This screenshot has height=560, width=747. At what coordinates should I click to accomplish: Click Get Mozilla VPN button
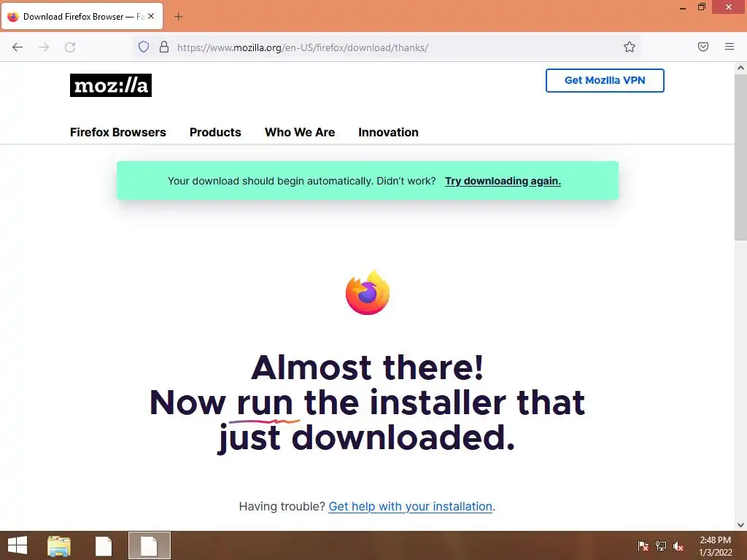coord(605,80)
